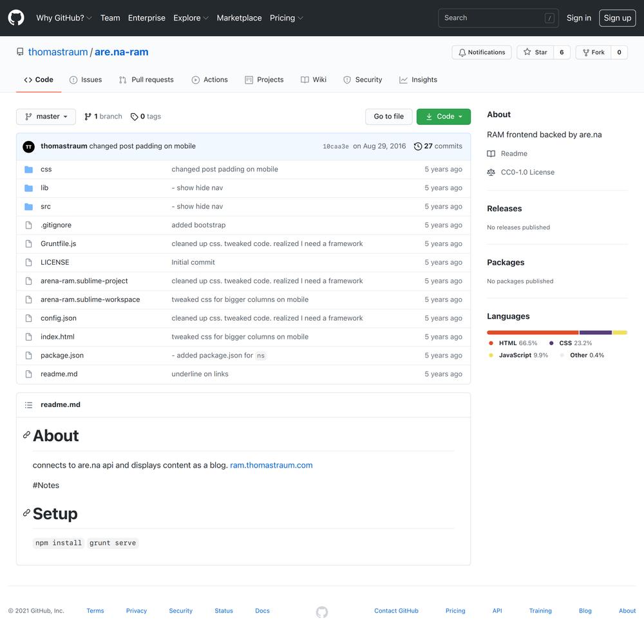
Task: Open the arena-ram.sublime-workspace file
Action: point(90,299)
